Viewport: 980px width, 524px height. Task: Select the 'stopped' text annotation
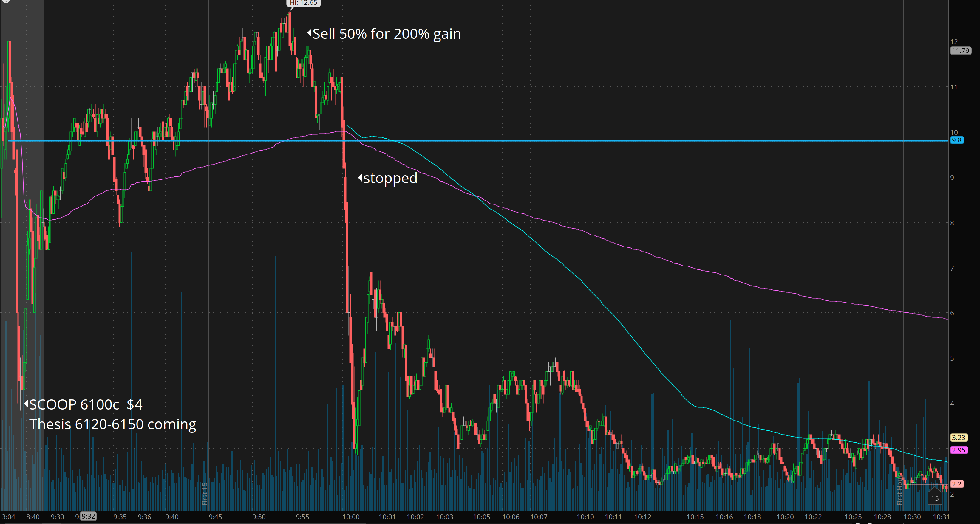pos(390,178)
